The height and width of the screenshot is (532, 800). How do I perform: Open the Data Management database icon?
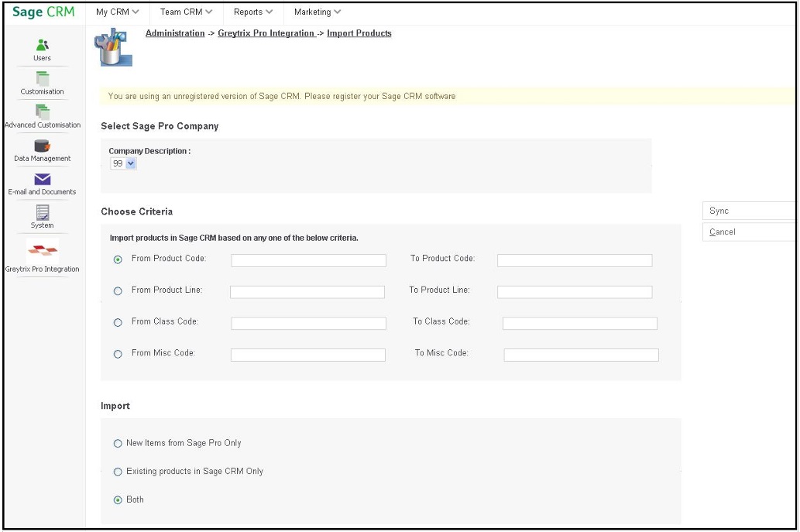pos(43,146)
